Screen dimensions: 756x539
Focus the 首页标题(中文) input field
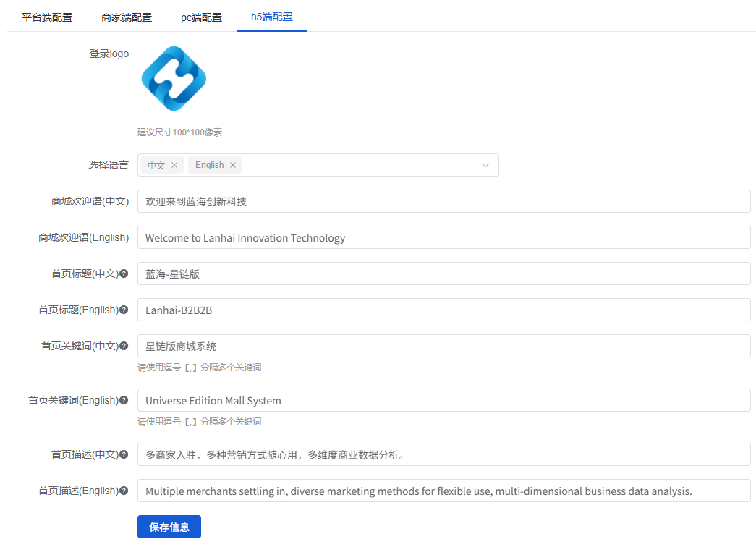click(x=443, y=273)
